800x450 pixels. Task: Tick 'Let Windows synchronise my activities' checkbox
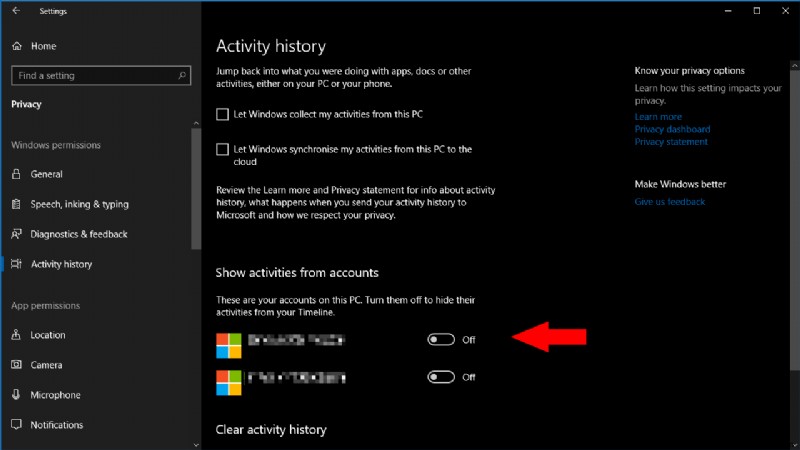click(x=222, y=149)
